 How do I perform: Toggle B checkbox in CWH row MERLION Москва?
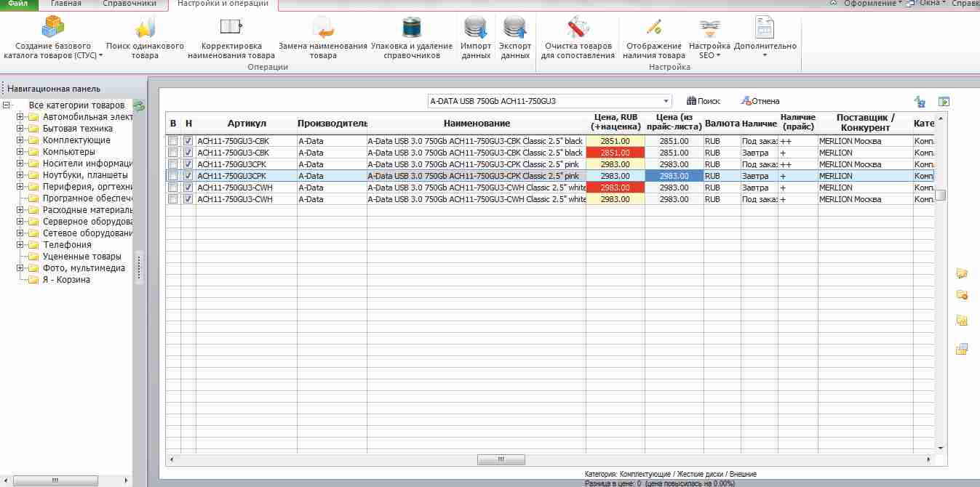point(172,199)
